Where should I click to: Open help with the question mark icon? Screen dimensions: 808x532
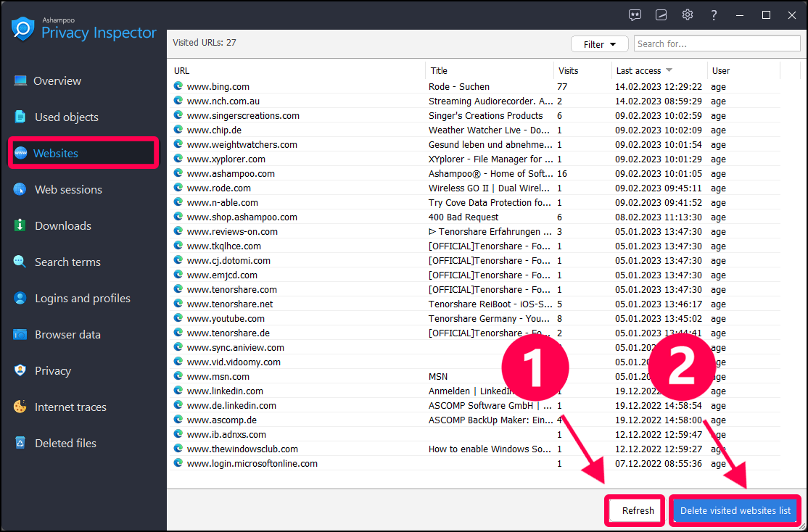pyautogui.click(x=714, y=15)
